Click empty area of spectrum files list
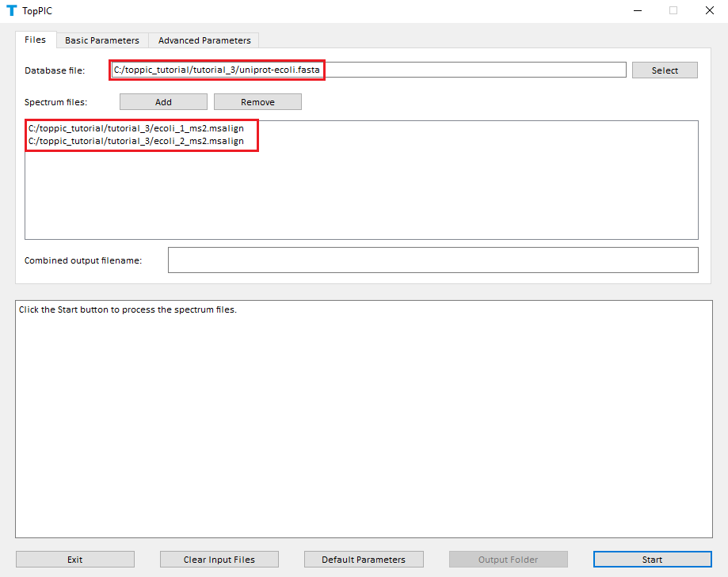Image resolution: width=728 pixels, height=577 pixels. pos(361,198)
